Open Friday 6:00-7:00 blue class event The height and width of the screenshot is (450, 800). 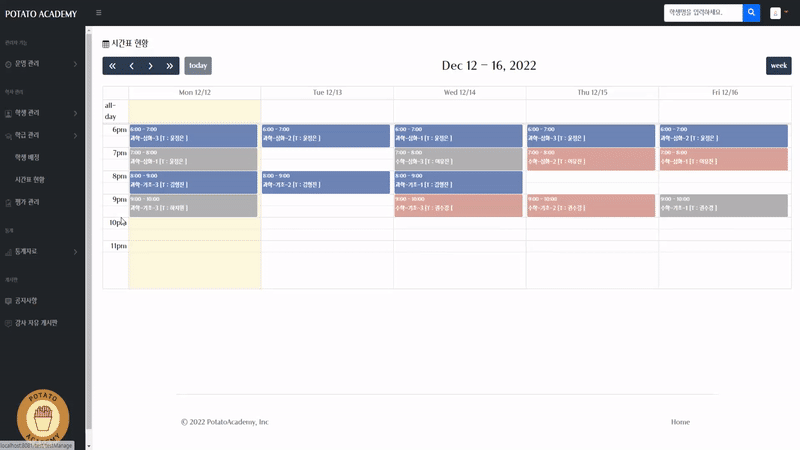click(724, 136)
